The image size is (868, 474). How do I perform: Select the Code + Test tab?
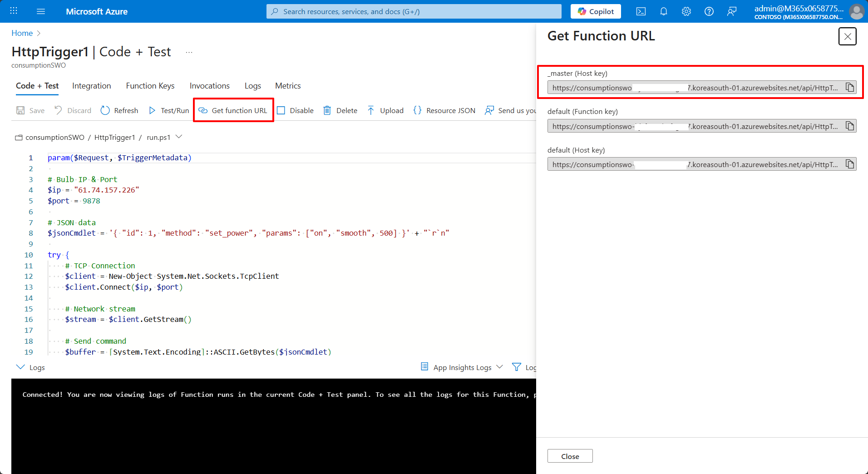tap(37, 86)
